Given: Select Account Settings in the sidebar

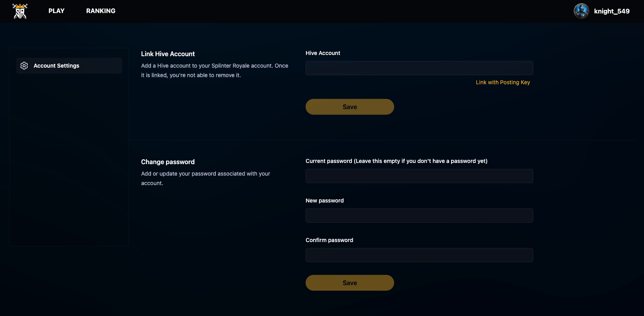Looking at the screenshot, I should click(69, 66).
